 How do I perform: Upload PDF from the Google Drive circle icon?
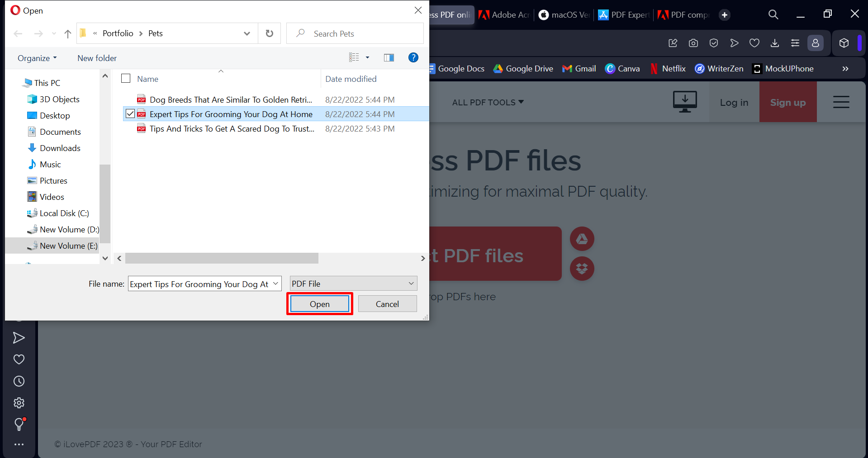pos(582,239)
